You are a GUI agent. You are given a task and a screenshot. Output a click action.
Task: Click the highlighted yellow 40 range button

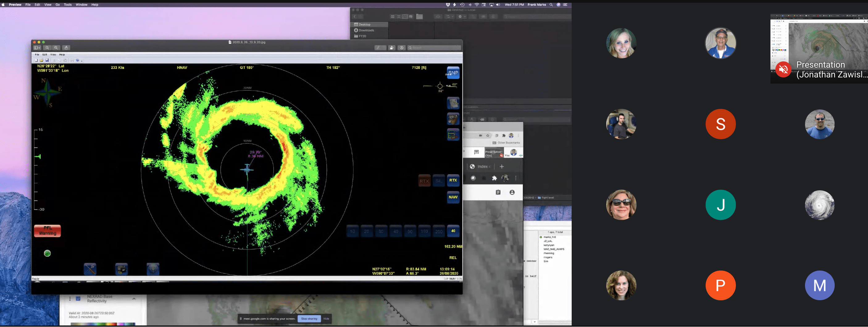click(453, 231)
